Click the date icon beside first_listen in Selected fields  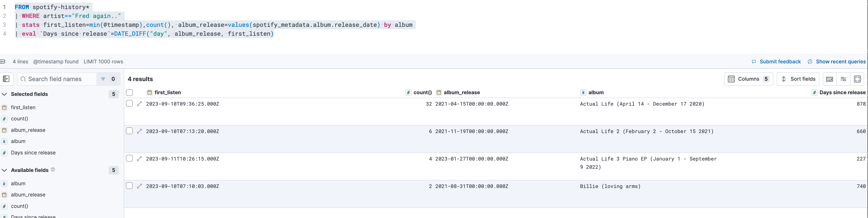(4, 108)
